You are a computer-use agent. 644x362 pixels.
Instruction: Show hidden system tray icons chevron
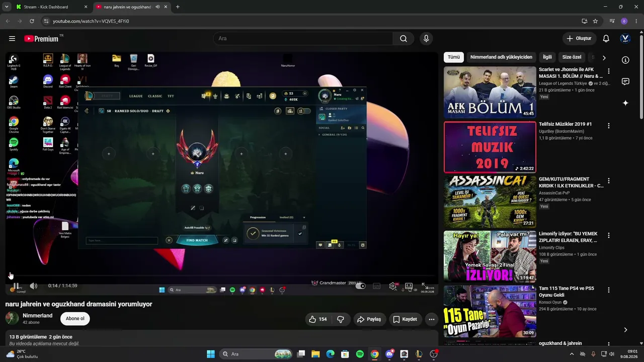coord(572,354)
